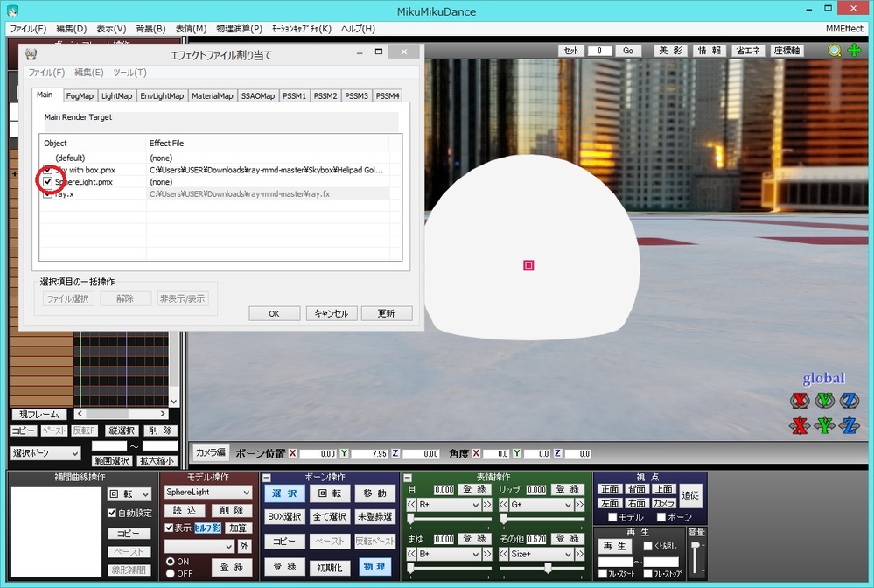Click the frame number input beside Go

click(x=598, y=51)
